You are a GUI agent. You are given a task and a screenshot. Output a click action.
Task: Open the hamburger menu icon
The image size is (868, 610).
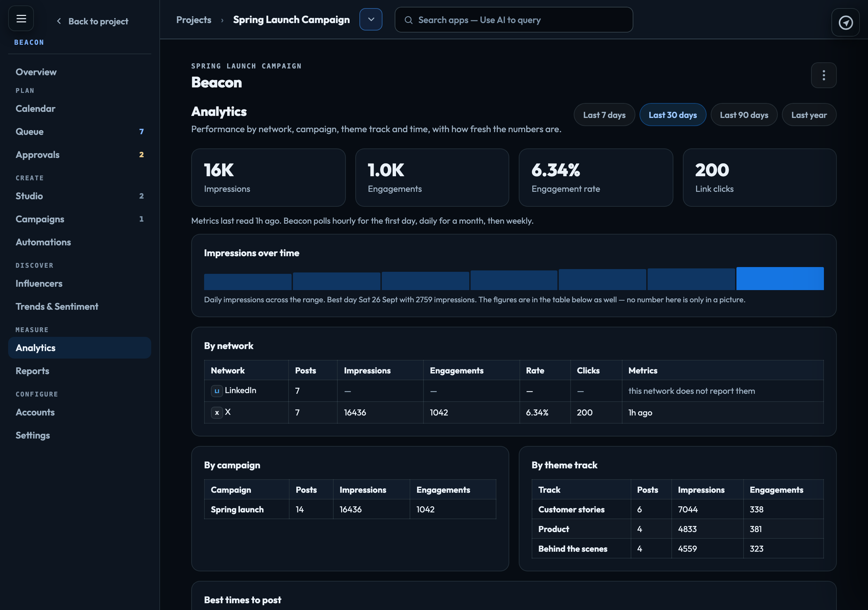tap(21, 19)
